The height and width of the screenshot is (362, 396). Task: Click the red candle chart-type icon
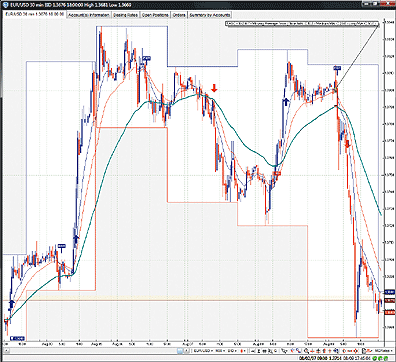242,351
